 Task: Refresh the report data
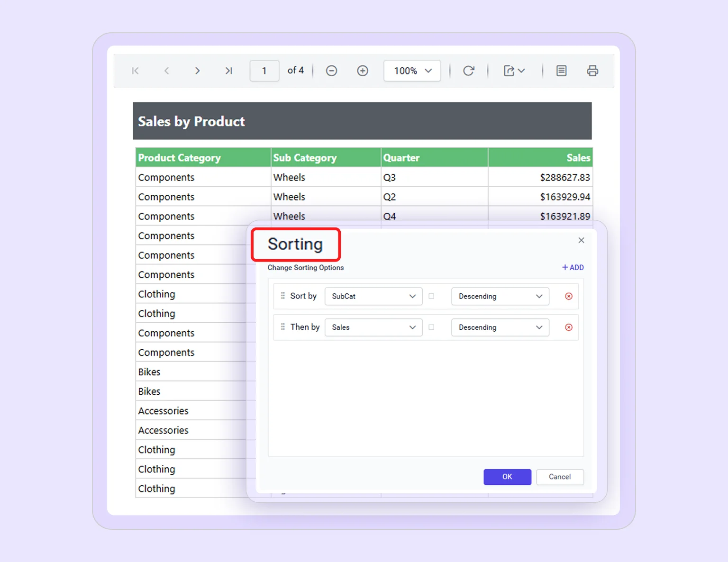pos(469,71)
